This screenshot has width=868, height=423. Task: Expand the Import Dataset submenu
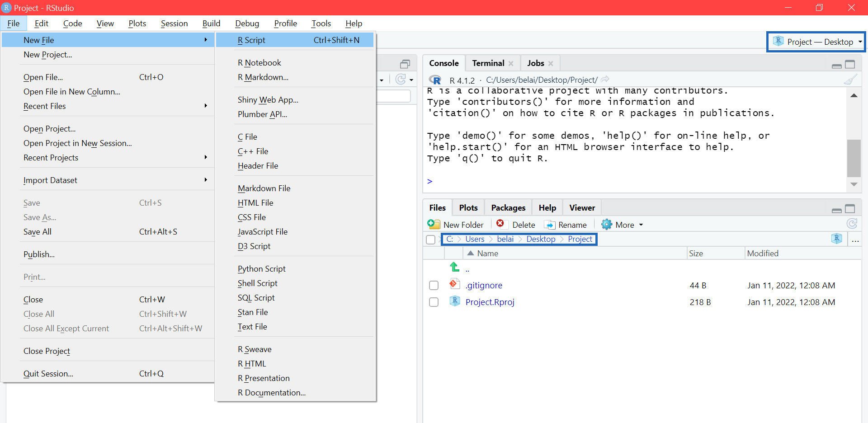pyautogui.click(x=206, y=180)
